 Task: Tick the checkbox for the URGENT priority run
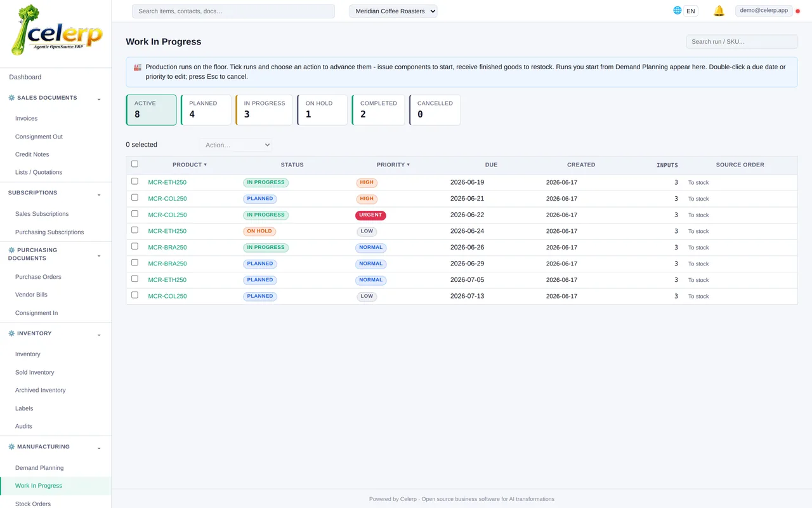134,214
